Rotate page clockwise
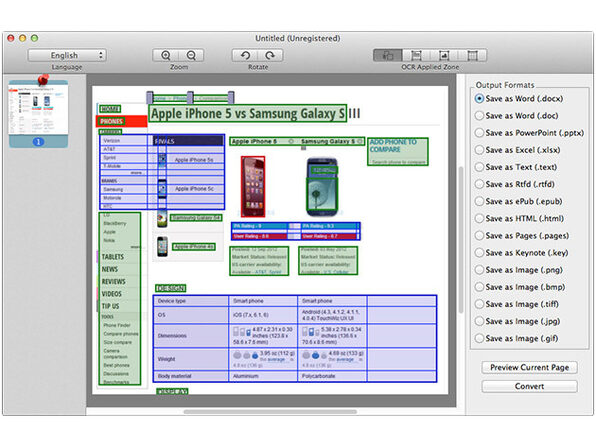 pos(270,55)
